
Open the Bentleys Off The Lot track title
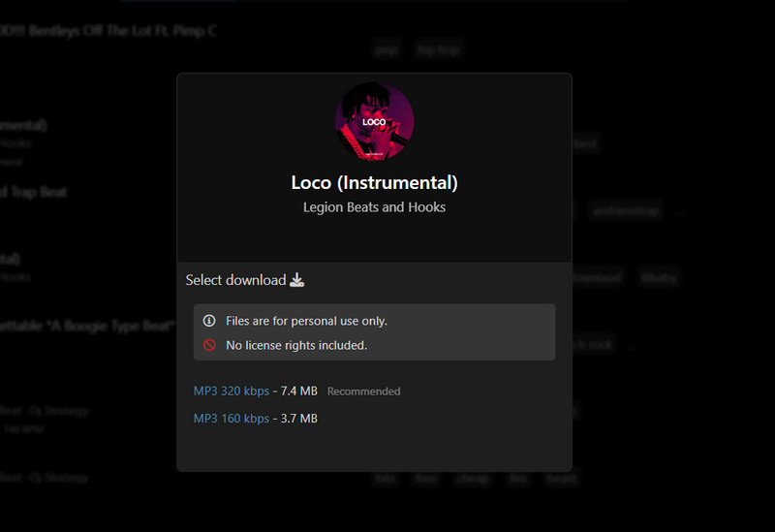(x=107, y=31)
